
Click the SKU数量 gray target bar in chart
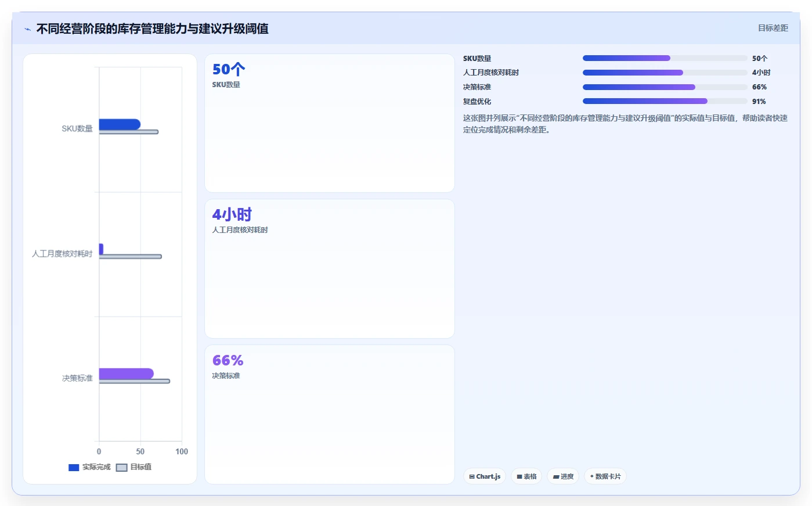[x=128, y=132]
